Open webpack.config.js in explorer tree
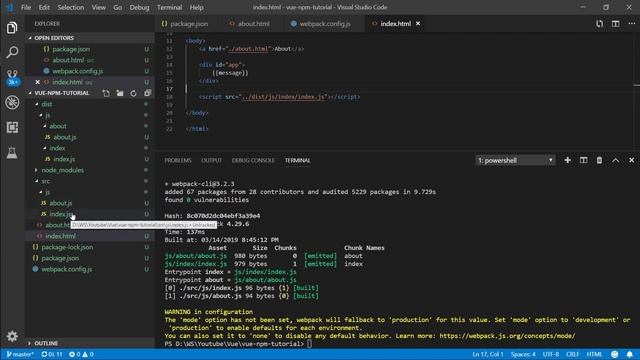The image size is (640, 360). tap(67, 269)
